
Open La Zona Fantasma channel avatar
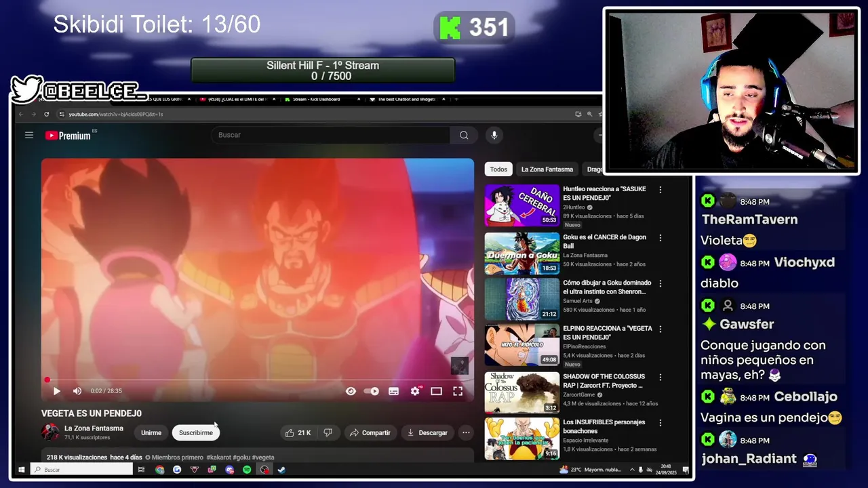(50, 432)
